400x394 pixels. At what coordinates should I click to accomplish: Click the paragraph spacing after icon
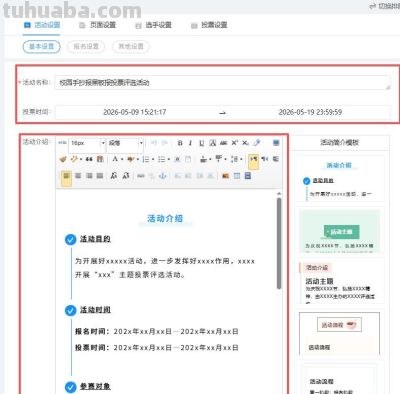point(219,159)
